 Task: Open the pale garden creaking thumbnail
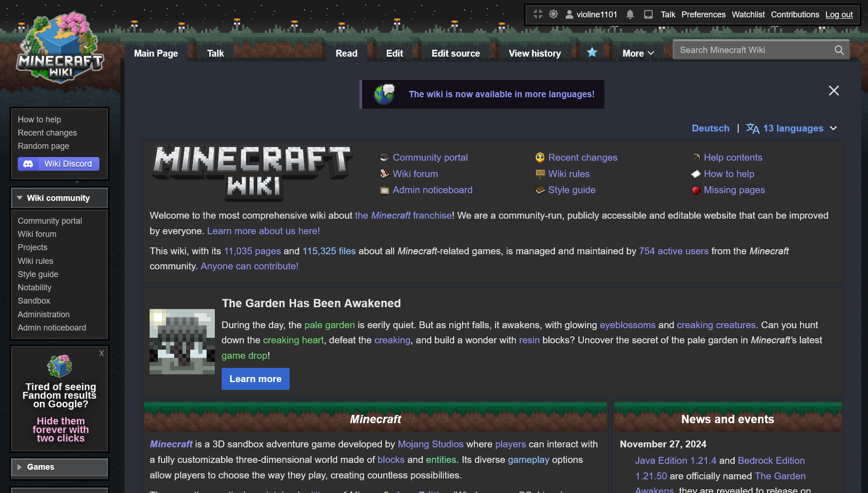[x=182, y=341]
